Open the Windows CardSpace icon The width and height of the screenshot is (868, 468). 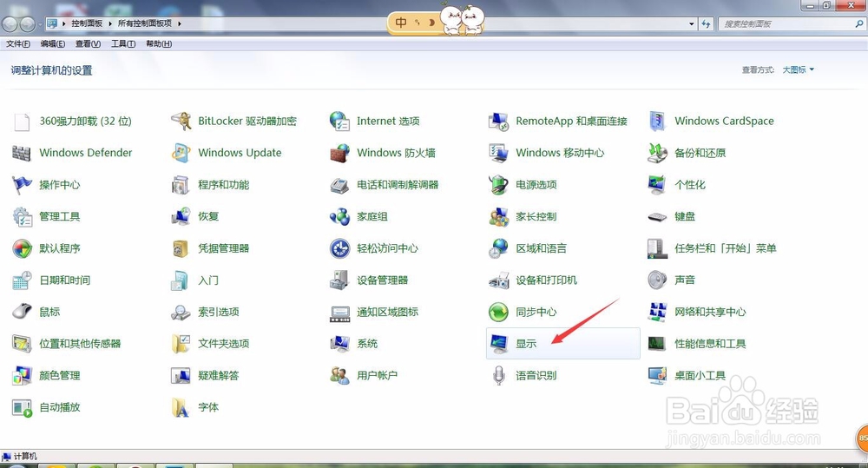[657, 121]
